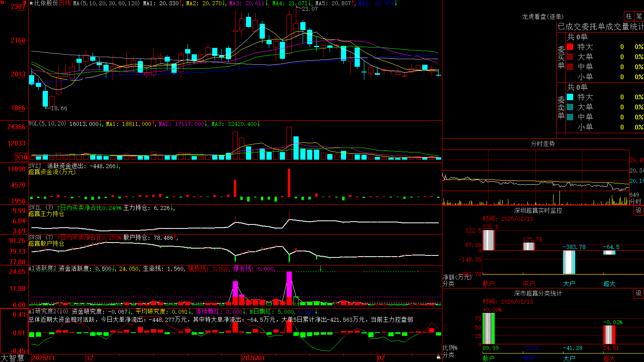Click the 超大 bar labeled -64.5
This screenshot has height=362, width=644.
tap(609, 253)
